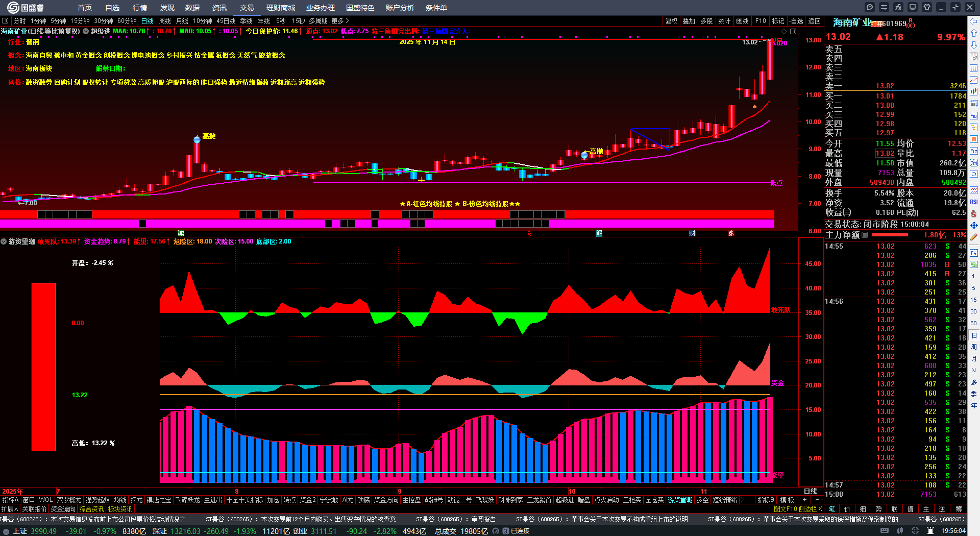Click the down arrow icon in right sidebar
Viewport: 980px width, 536px height.
click(974, 45)
